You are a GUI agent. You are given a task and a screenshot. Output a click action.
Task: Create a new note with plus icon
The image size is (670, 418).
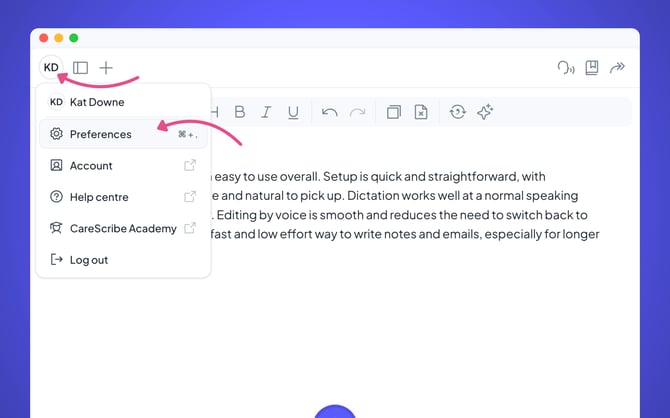(x=106, y=68)
